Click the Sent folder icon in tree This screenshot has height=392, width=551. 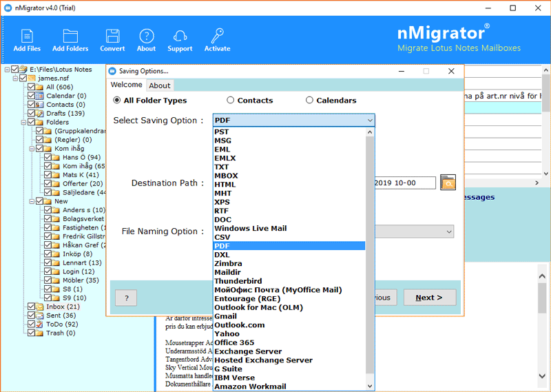[x=40, y=316]
